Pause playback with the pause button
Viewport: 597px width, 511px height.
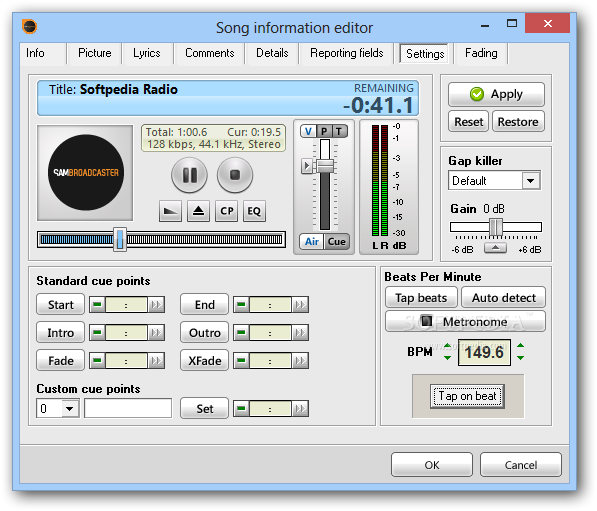(x=189, y=175)
